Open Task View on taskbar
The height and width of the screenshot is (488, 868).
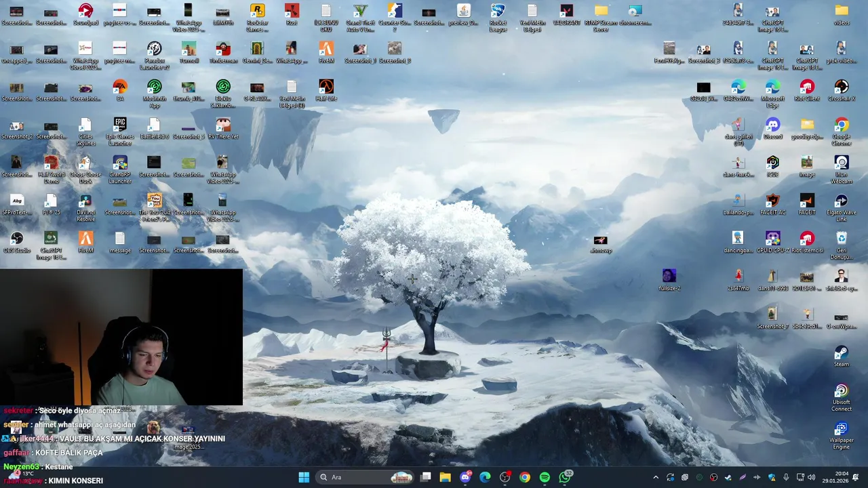[x=425, y=477]
